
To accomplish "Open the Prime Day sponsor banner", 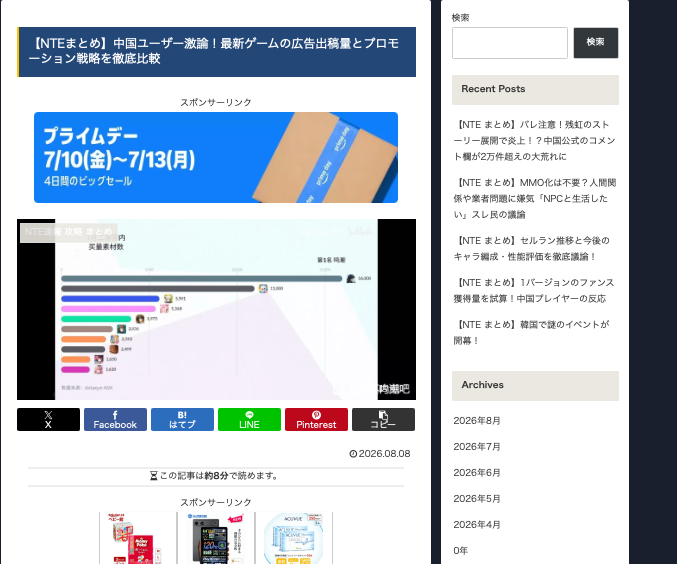I will [216, 157].
